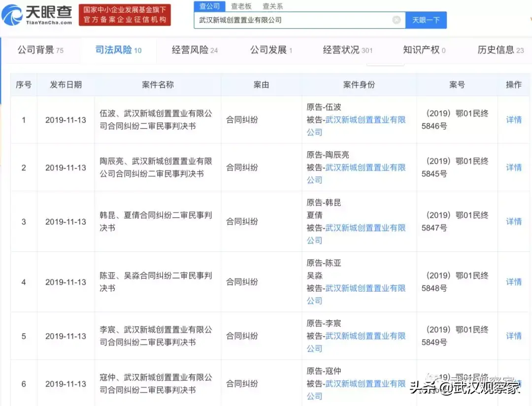Select the 查公司 search tab
532x406 pixels.
pyautogui.click(x=209, y=6)
